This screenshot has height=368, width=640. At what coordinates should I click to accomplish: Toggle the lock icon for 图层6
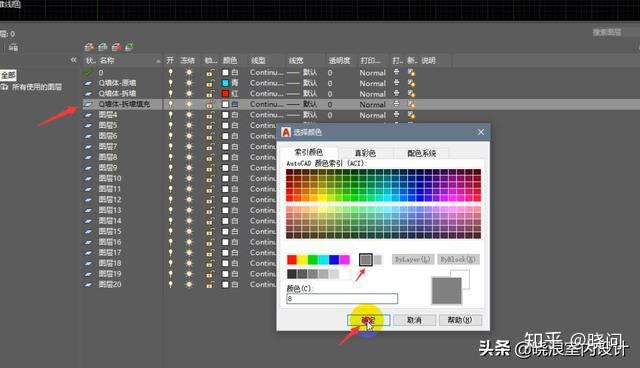pyautogui.click(x=210, y=136)
